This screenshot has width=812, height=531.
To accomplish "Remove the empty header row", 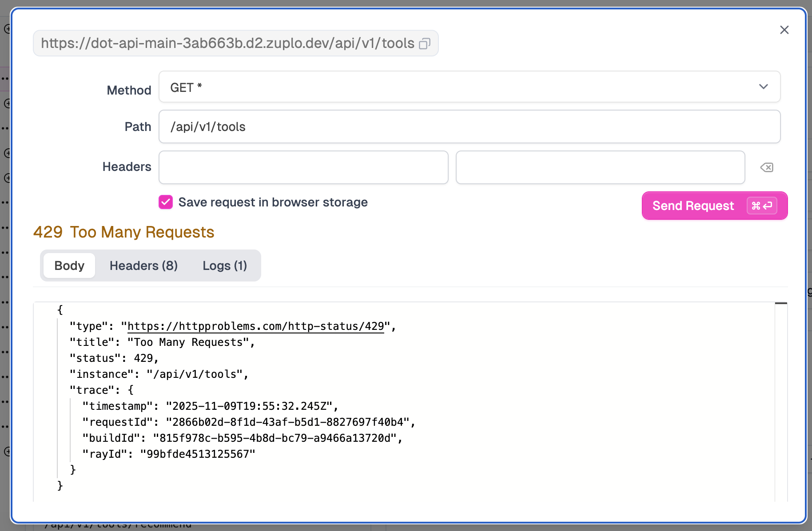I will click(x=766, y=167).
